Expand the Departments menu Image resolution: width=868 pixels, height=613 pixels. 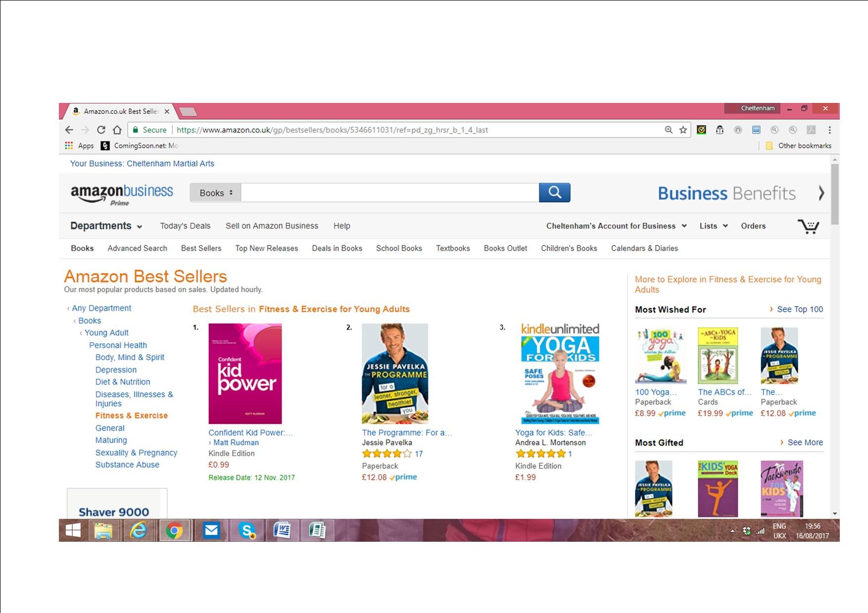click(106, 226)
